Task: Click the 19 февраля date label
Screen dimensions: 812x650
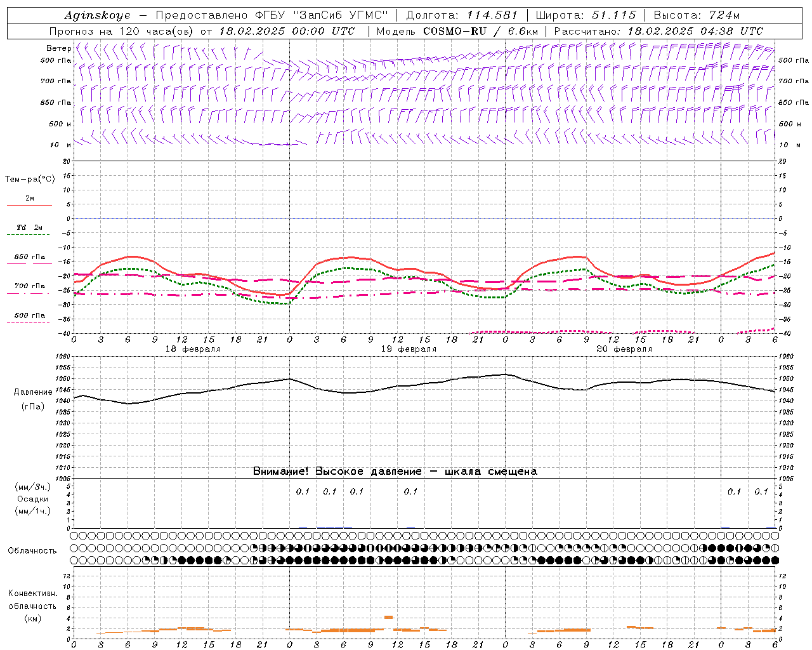Action: [x=409, y=349]
